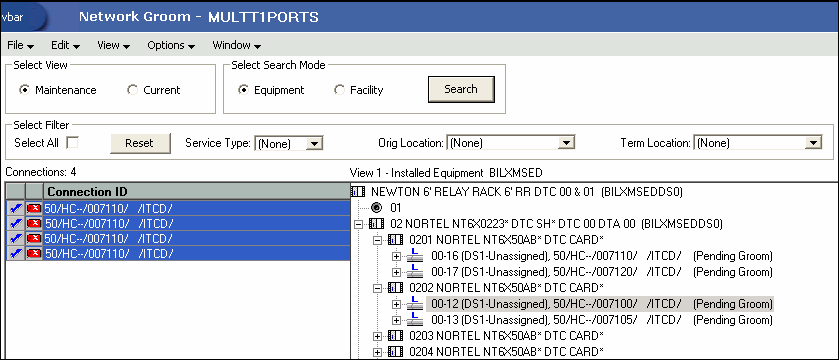This screenshot has height=360, width=839.
Task: Select the Current view radio button
Action: pos(132,90)
